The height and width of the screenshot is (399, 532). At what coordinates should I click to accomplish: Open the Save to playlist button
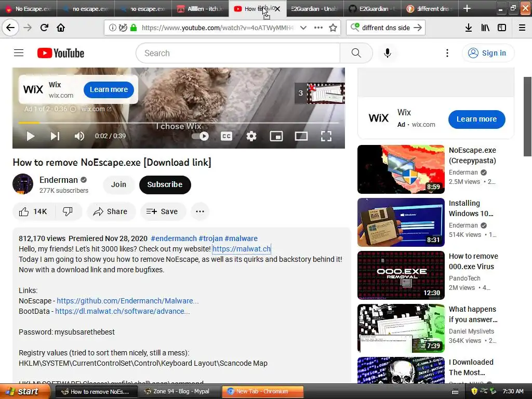pyautogui.click(x=162, y=212)
